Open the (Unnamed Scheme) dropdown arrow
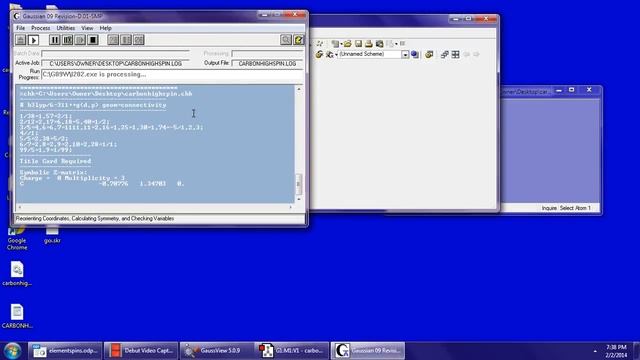The image size is (640, 360). [x=405, y=55]
